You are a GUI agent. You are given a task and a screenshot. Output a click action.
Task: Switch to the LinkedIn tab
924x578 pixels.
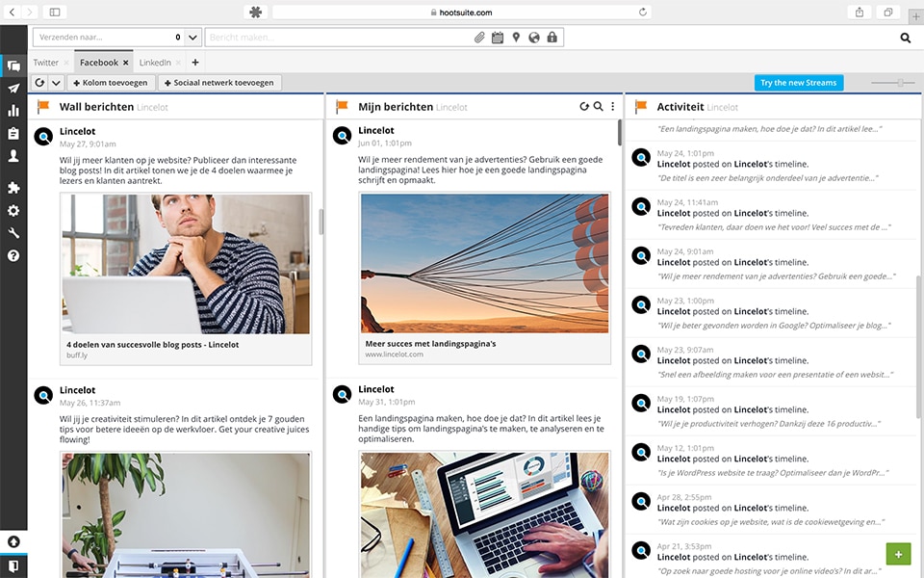[x=155, y=63]
